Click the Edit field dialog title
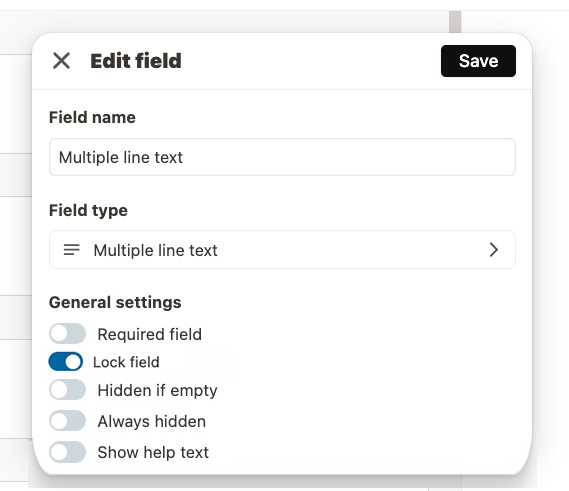The width and height of the screenshot is (569, 491). pos(136,61)
